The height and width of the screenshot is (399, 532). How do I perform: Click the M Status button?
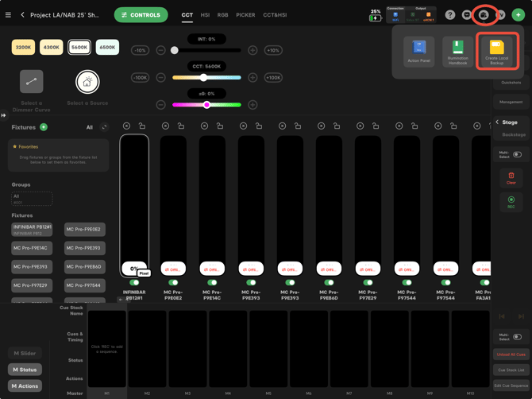click(25, 370)
